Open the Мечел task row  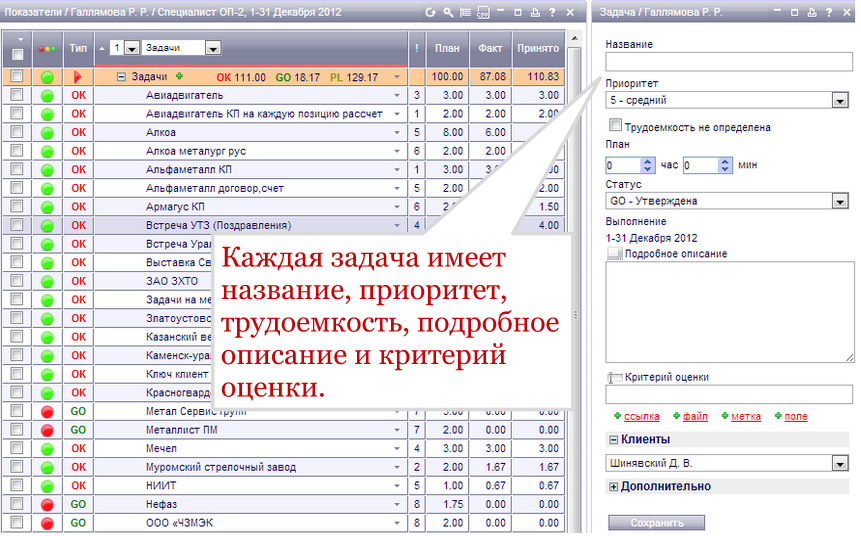click(161, 449)
